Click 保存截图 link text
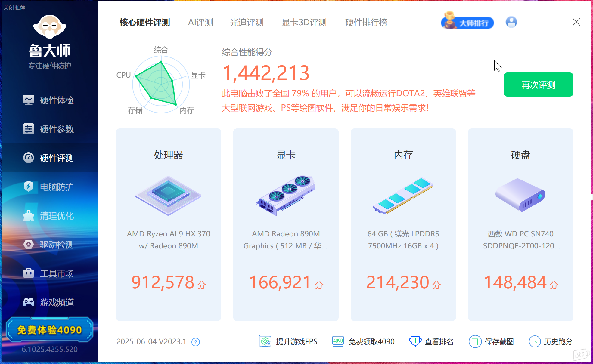 point(499,342)
